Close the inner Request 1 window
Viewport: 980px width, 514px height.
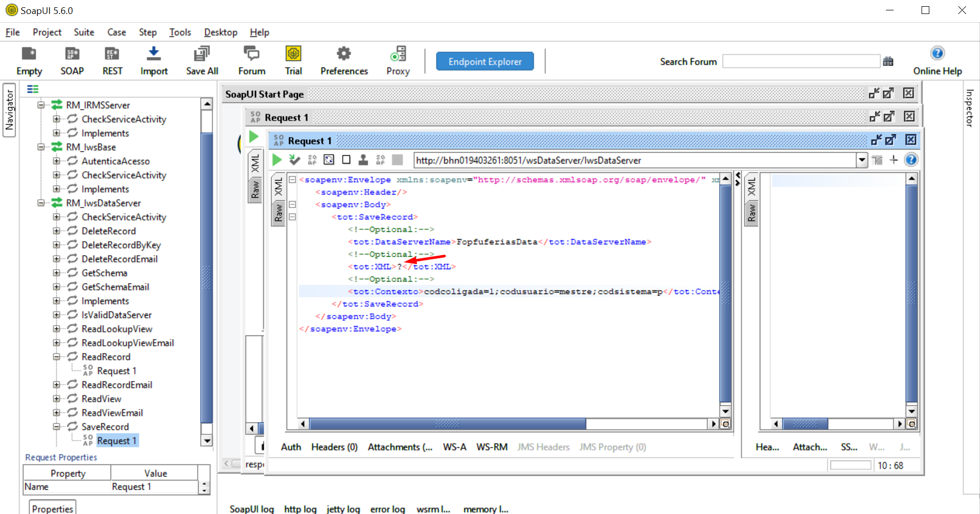click(x=911, y=140)
